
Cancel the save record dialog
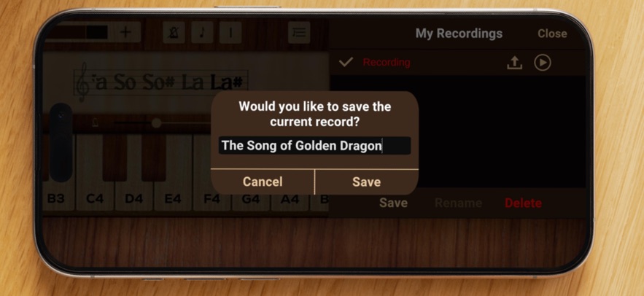pyautogui.click(x=263, y=182)
